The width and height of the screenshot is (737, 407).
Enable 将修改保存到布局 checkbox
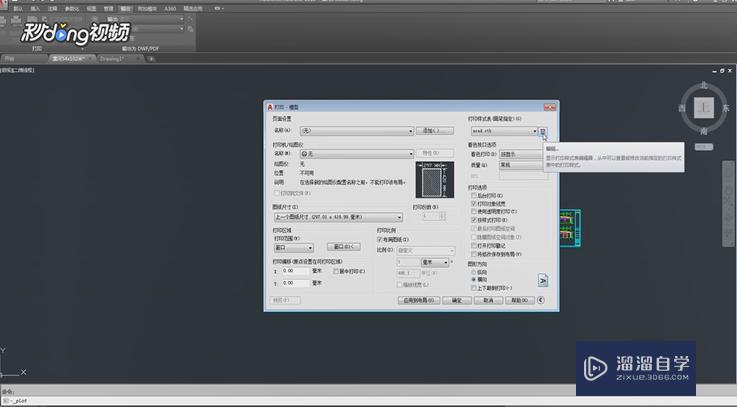pos(474,254)
